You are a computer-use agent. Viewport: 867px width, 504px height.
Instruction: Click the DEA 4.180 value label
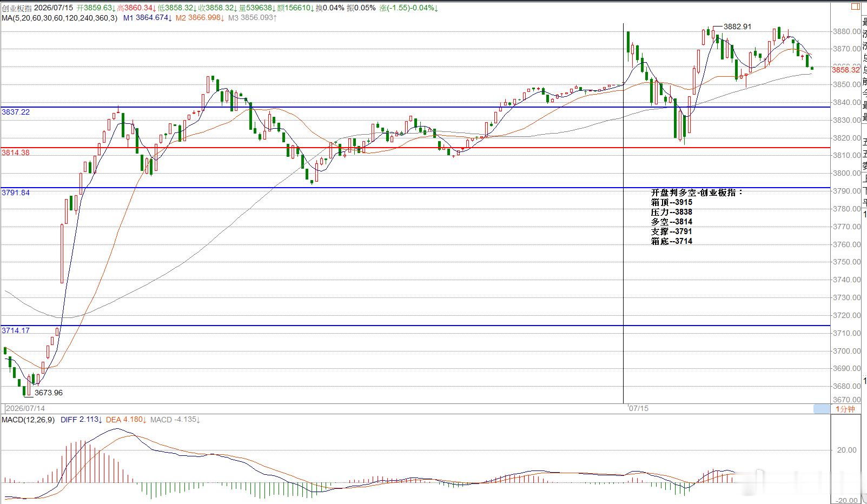pos(125,420)
